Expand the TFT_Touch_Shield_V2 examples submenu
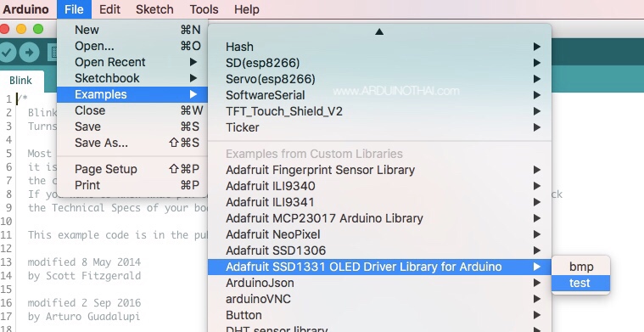Image resolution: width=644 pixels, height=332 pixels. tap(380, 111)
